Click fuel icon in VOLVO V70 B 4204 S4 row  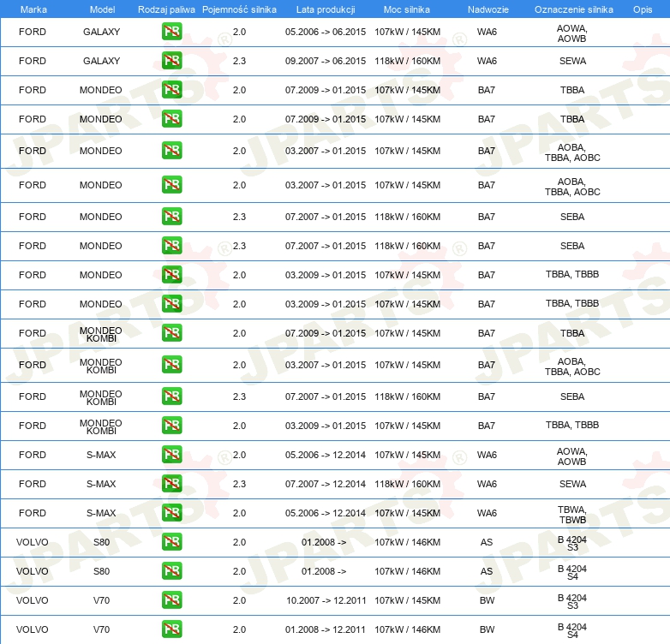[171, 629]
